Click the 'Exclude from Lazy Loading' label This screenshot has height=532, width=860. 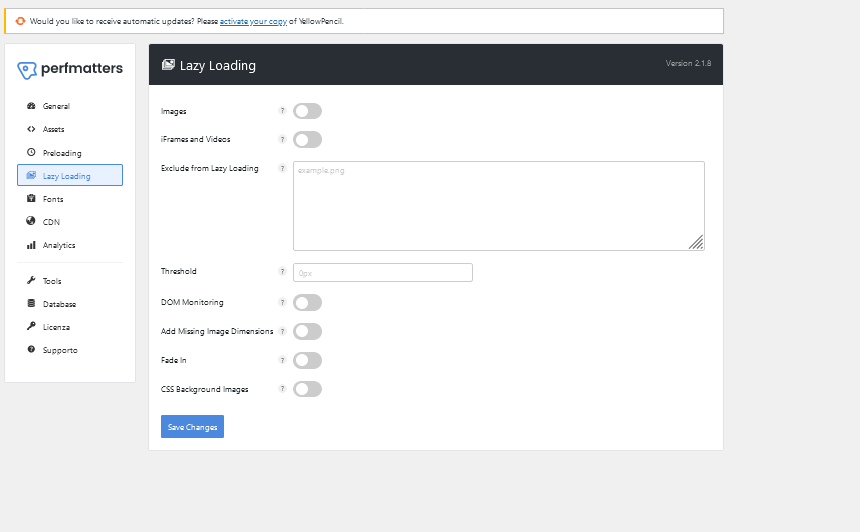pos(210,168)
